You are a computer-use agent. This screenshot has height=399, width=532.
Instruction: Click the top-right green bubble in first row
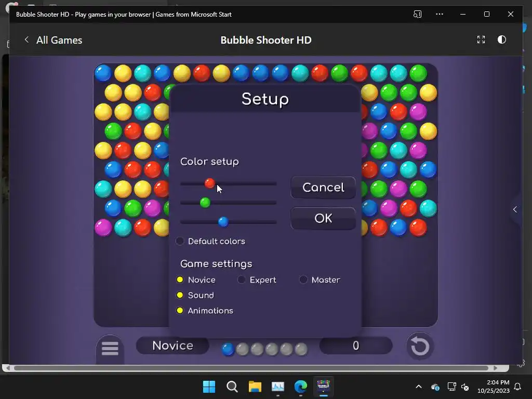click(x=418, y=73)
